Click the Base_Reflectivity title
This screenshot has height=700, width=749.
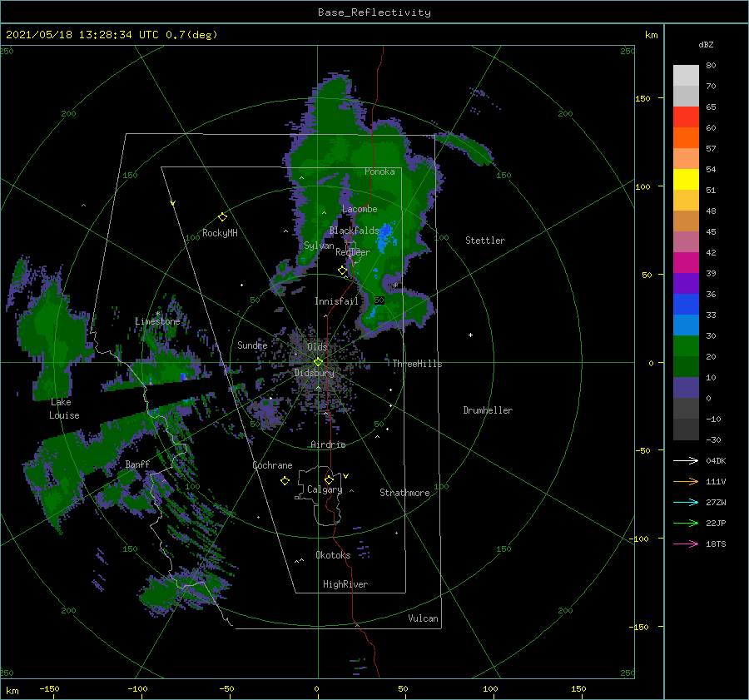(374, 12)
